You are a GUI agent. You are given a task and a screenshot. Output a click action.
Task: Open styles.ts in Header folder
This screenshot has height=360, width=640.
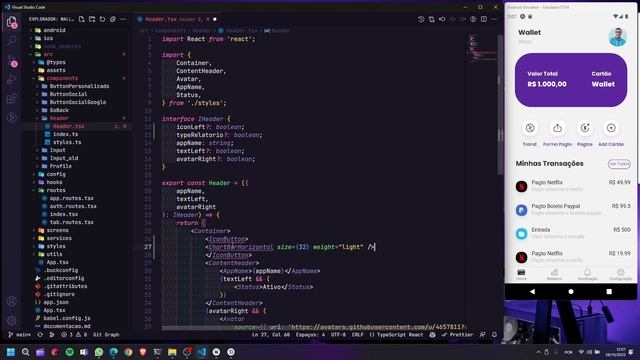point(67,142)
